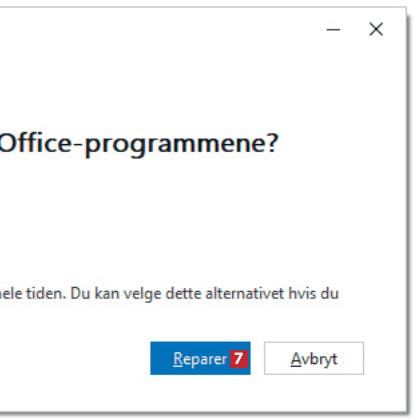Image resolution: width=416 pixels, height=420 pixels.
Task: Click the word "alternativet" in the description
Action: click(x=245, y=294)
